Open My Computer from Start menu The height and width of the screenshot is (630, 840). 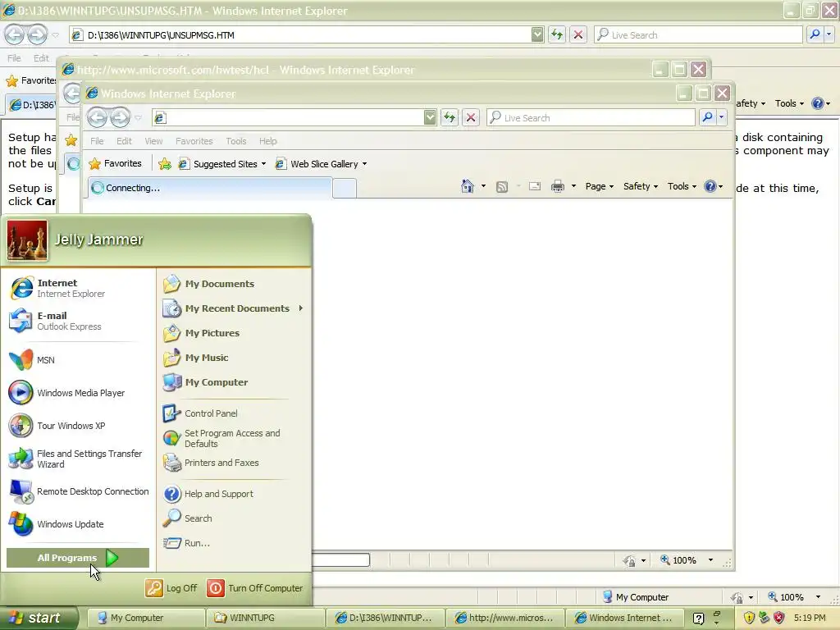[234, 382]
